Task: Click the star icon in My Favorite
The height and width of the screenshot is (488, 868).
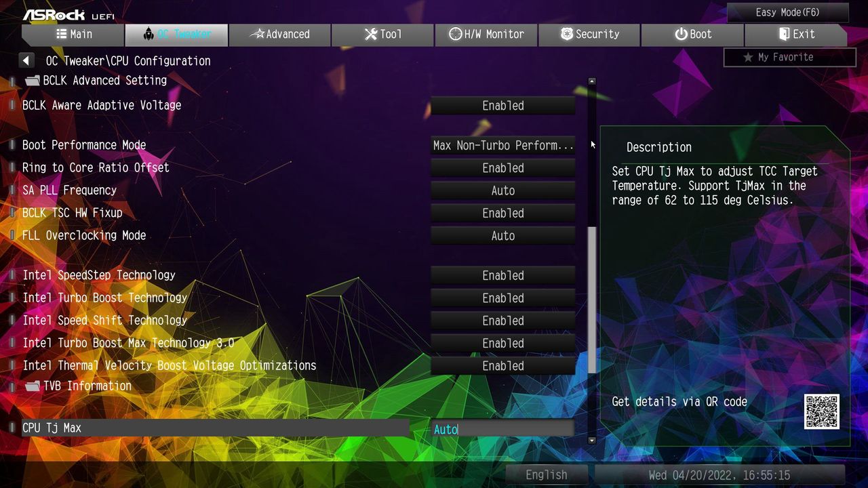Action: pos(748,58)
